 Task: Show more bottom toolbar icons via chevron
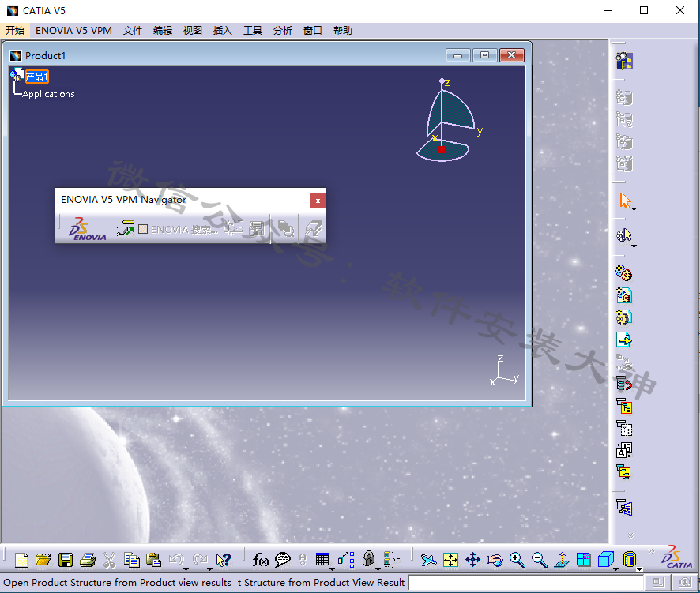point(651,551)
